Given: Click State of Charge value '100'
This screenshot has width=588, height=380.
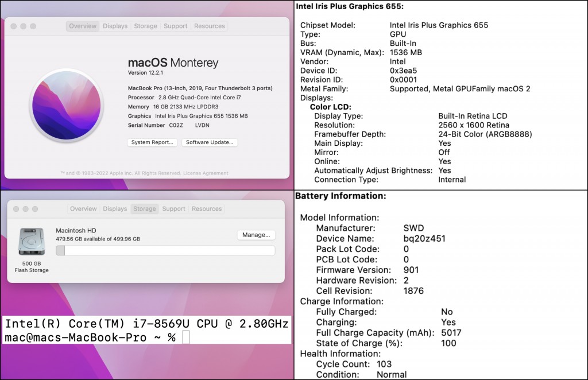Looking at the screenshot, I should click(448, 343).
